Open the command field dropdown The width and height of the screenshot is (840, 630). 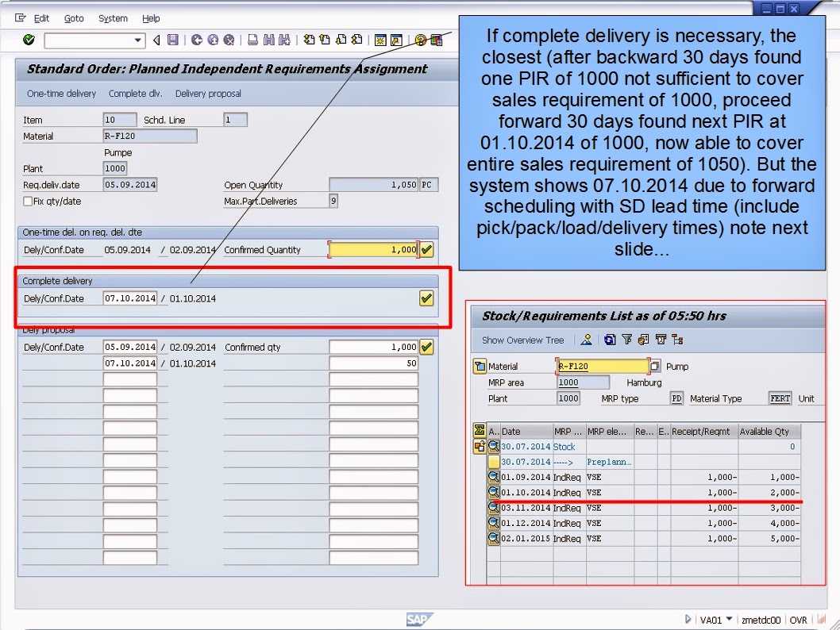[x=137, y=39]
